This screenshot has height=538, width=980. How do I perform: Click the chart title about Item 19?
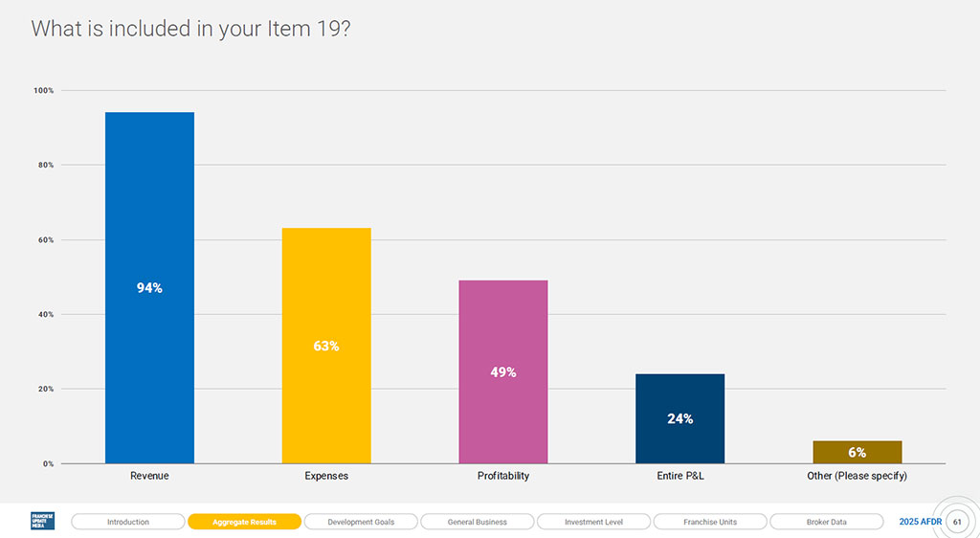pyautogui.click(x=190, y=29)
